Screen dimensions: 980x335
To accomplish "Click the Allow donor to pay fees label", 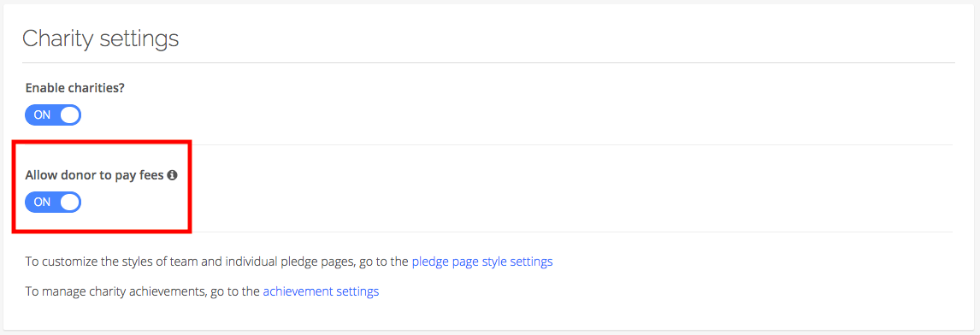I will 94,176.
